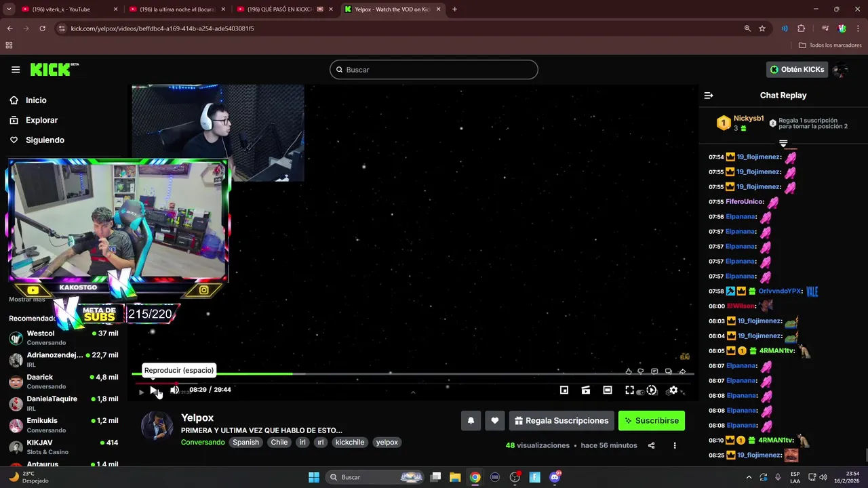Open the more options three-dot menu
This screenshot has width=868, height=488.
[x=675, y=445]
